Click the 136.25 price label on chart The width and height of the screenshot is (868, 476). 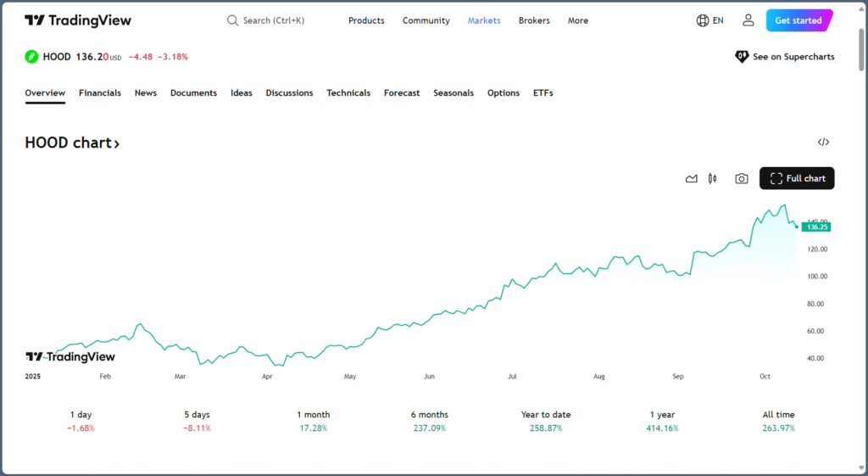click(816, 227)
